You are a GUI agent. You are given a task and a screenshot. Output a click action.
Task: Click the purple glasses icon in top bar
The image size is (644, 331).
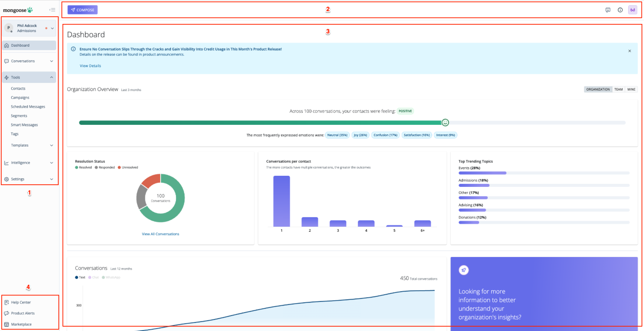click(x=632, y=10)
